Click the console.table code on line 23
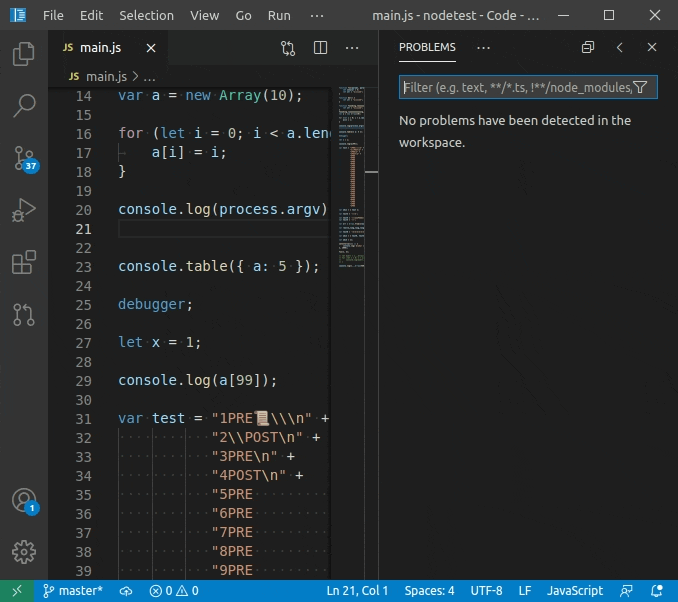Screen dimensions: 678x602 pos(218,266)
